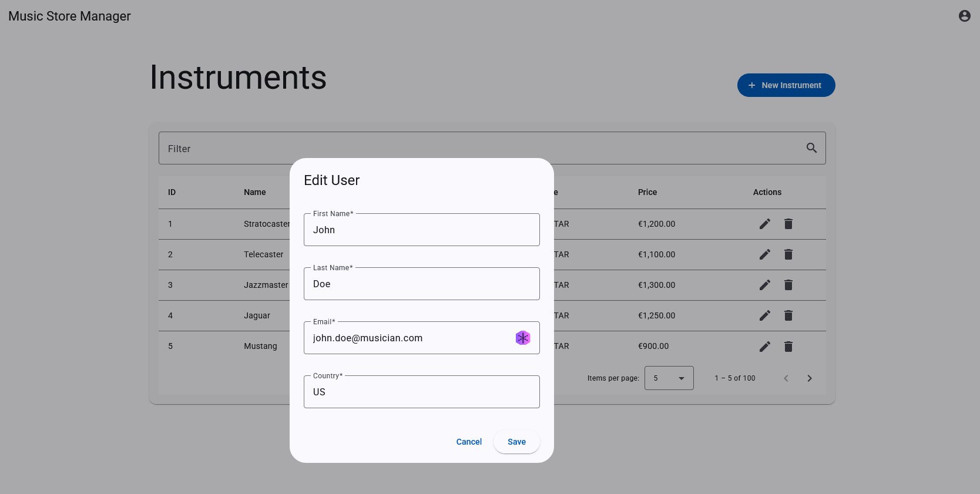Click the Country input field
Screen dimensions: 980x494
coord(422,392)
